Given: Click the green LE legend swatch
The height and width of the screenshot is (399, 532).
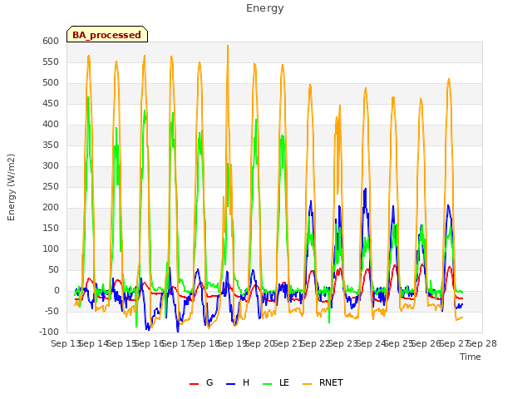Looking at the screenshot, I should point(268,384).
